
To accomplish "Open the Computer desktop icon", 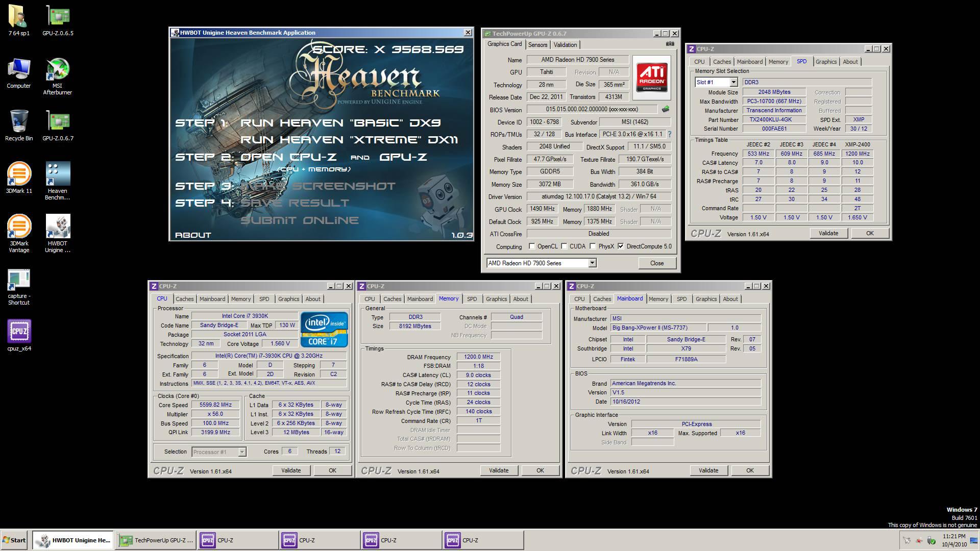I will (x=19, y=73).
